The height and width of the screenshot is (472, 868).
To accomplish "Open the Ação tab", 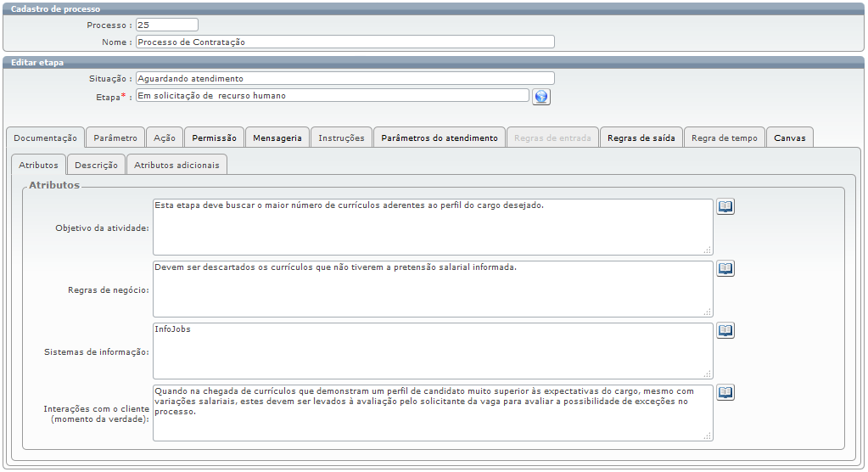I will 165,138.
